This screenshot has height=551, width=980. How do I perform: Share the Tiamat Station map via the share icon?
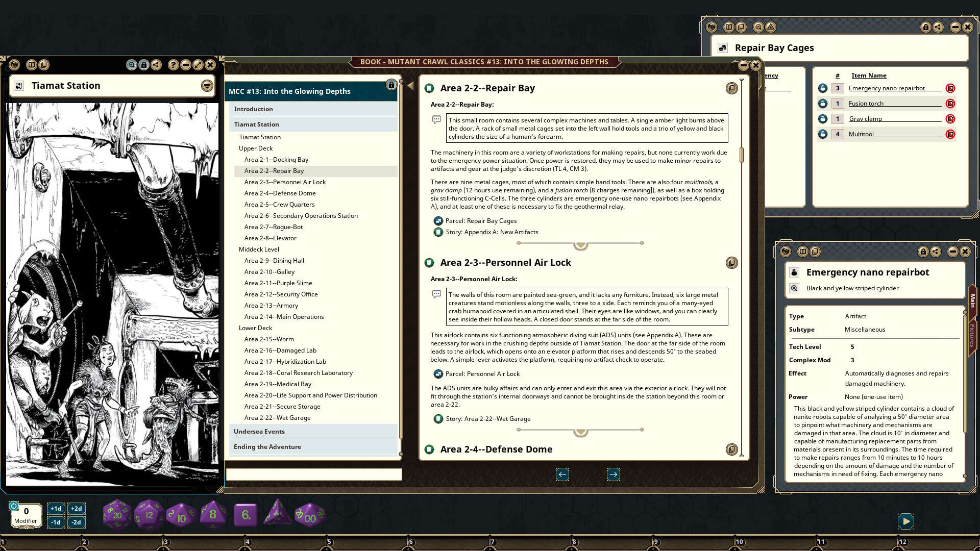tap(155, 65)
